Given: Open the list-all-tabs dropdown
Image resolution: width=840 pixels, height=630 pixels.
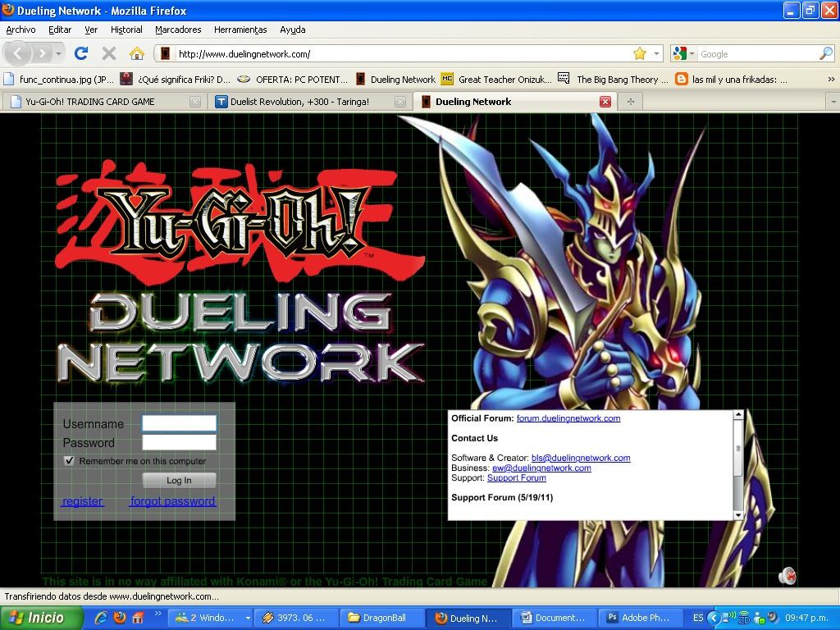Looking at the screenshot, I should click(833, 101).
